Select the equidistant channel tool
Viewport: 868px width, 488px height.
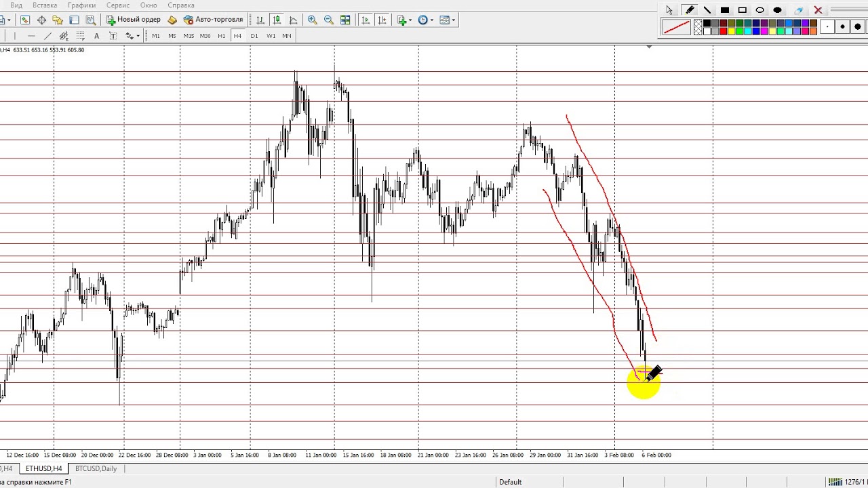(x=64, y=36)
